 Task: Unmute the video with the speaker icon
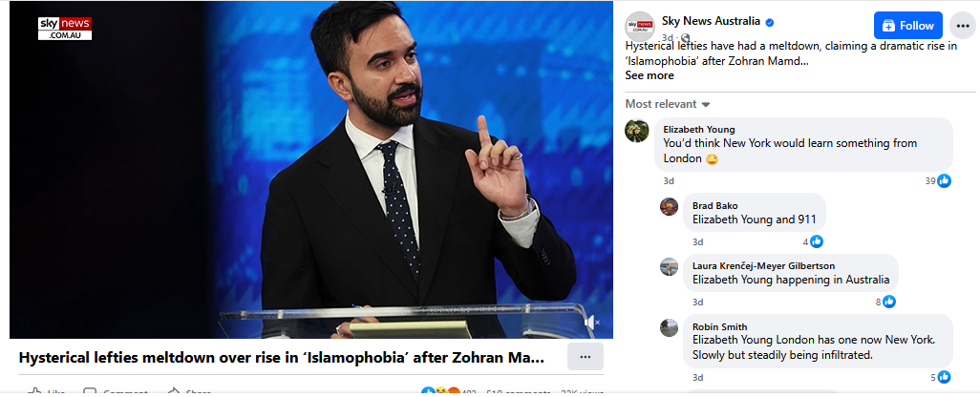click(592, 323)
